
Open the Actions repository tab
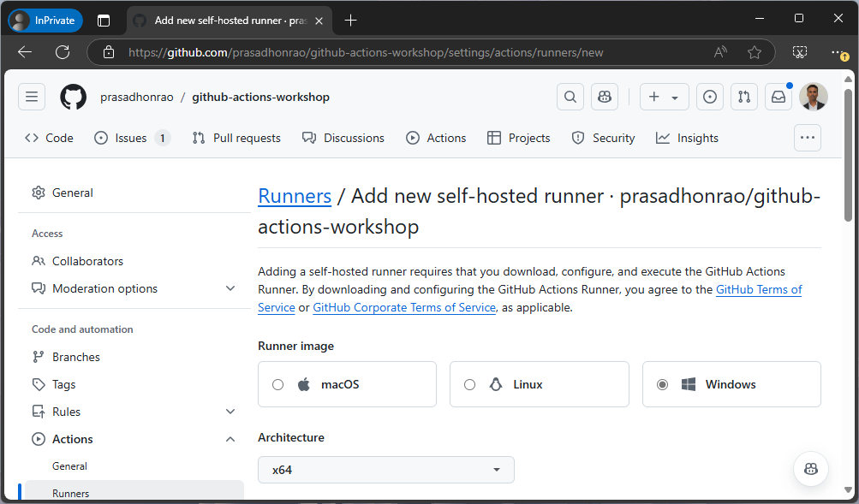(436, 138)
